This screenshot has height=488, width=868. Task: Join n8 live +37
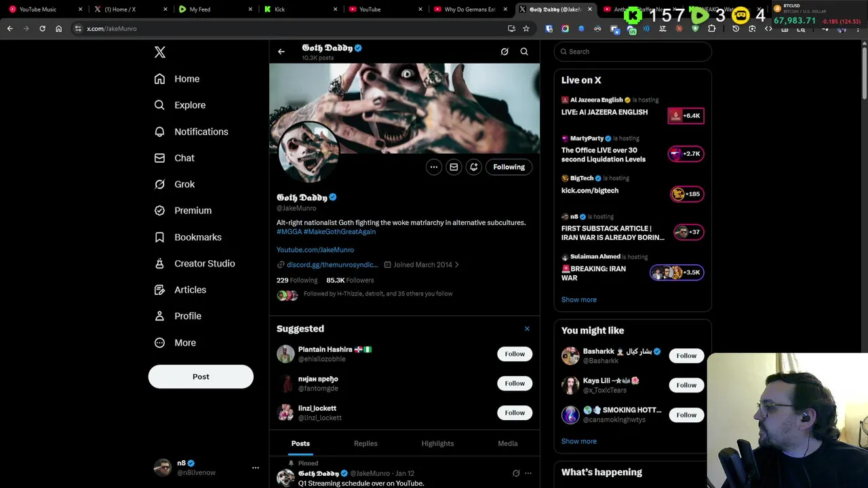pyautogui.click(x=690, y=232)
